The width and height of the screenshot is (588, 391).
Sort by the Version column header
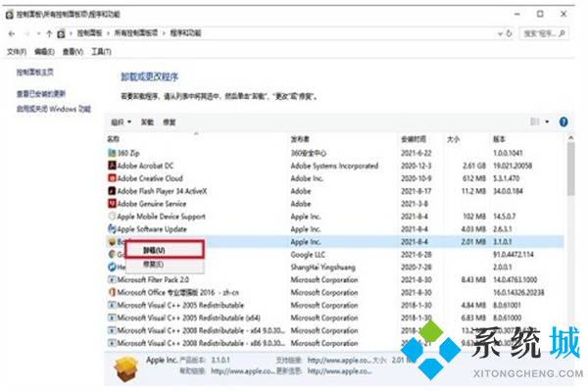499,139
